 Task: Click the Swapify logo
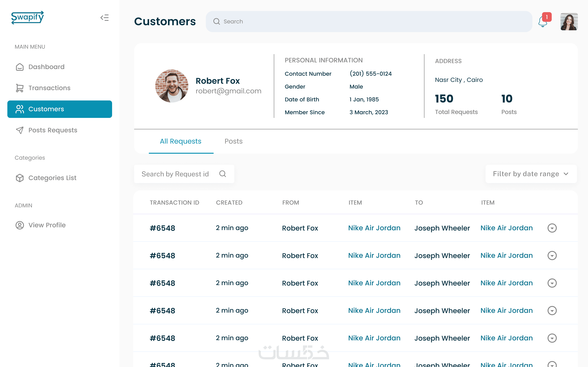click(27, 17)
